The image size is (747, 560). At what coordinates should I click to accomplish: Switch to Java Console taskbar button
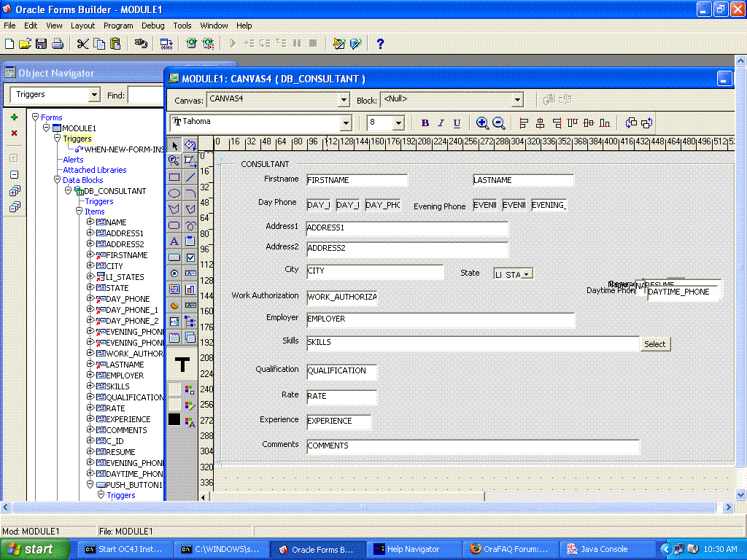606,549
